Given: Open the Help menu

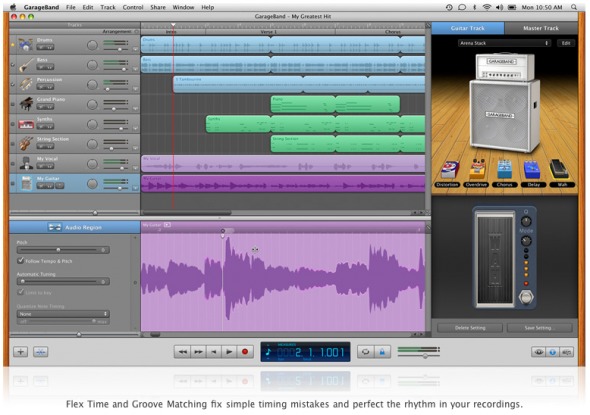Looking at the screenshot, I should pyautogui.click(x=207, y=7).
